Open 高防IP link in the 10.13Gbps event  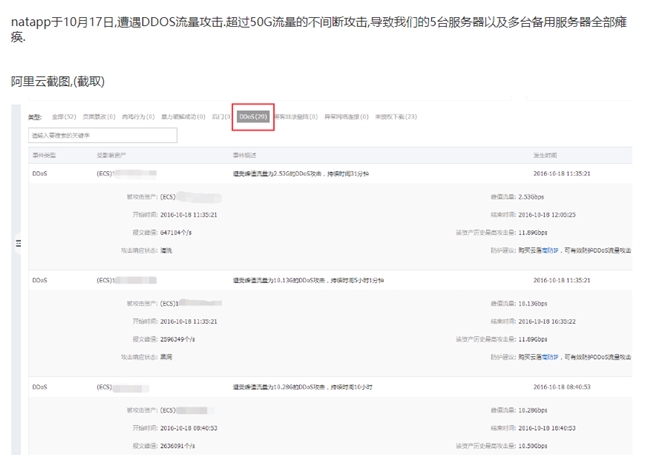click(x=550, y=357)
